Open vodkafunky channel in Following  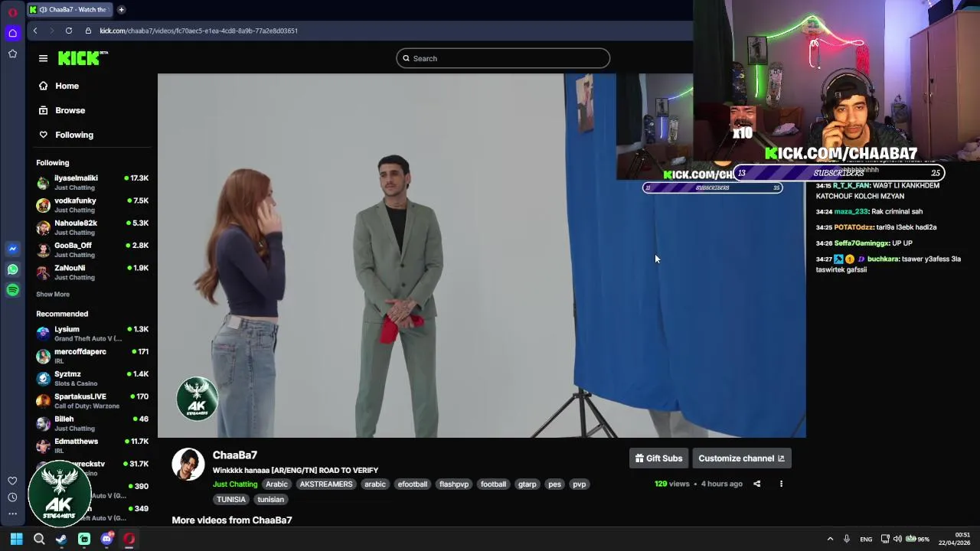pyautogui.click(x=92, y=204)
